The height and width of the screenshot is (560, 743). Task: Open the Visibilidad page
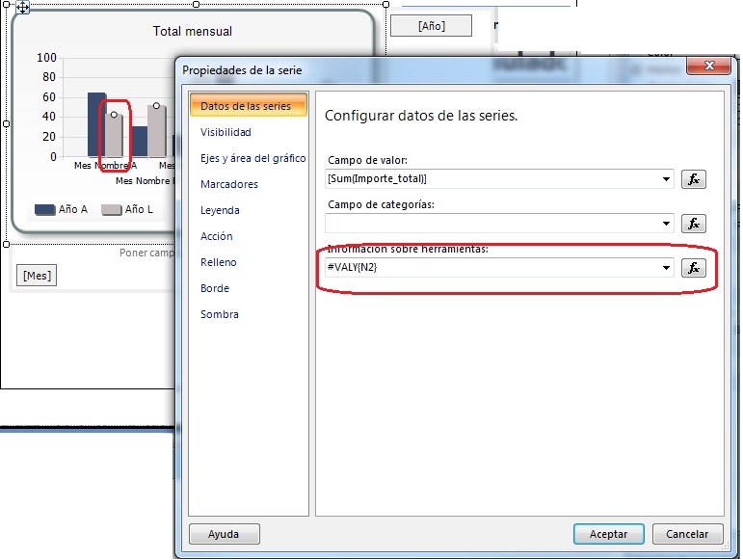point(226,132)
